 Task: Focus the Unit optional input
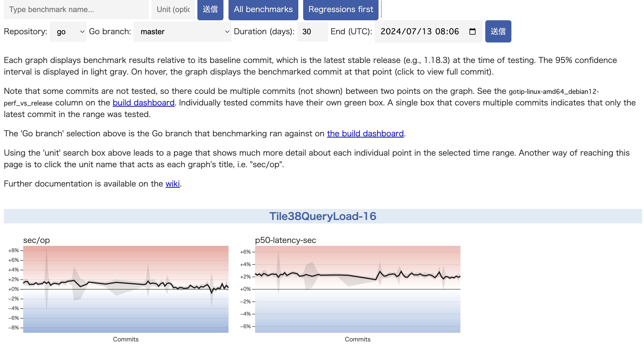173,9
